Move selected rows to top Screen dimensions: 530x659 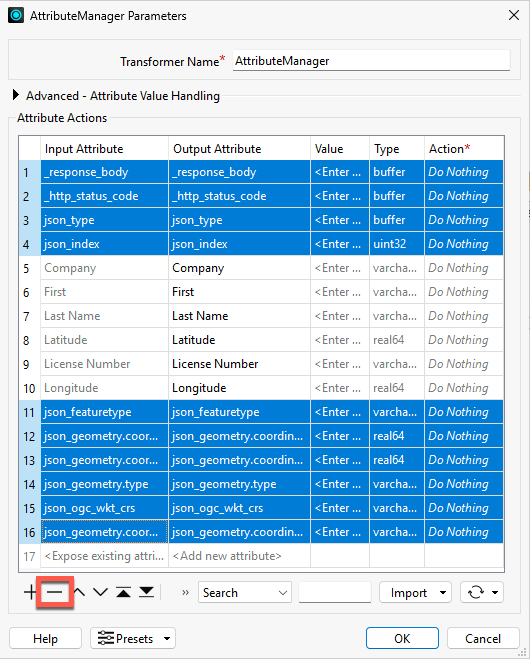(x=124, y=593)
